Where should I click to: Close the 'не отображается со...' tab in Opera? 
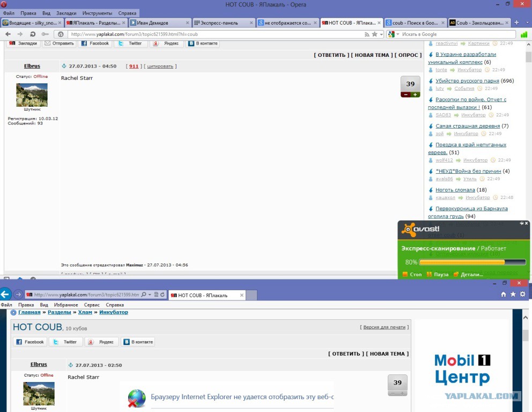point(315,23)
